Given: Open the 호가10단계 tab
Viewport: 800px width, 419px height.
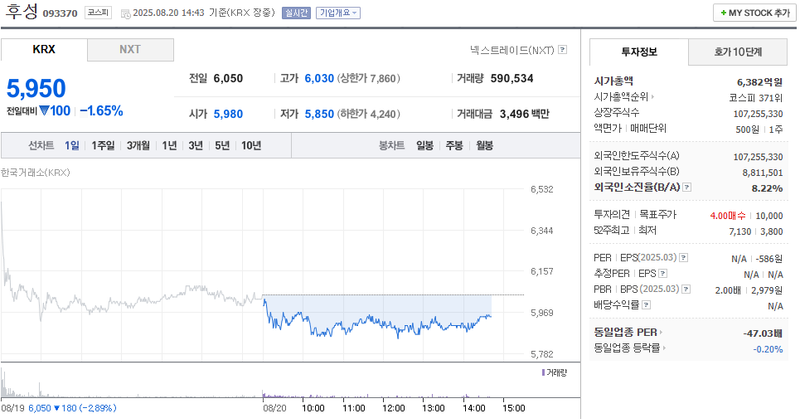Looking at the screenshot, I should coord(738,52).
